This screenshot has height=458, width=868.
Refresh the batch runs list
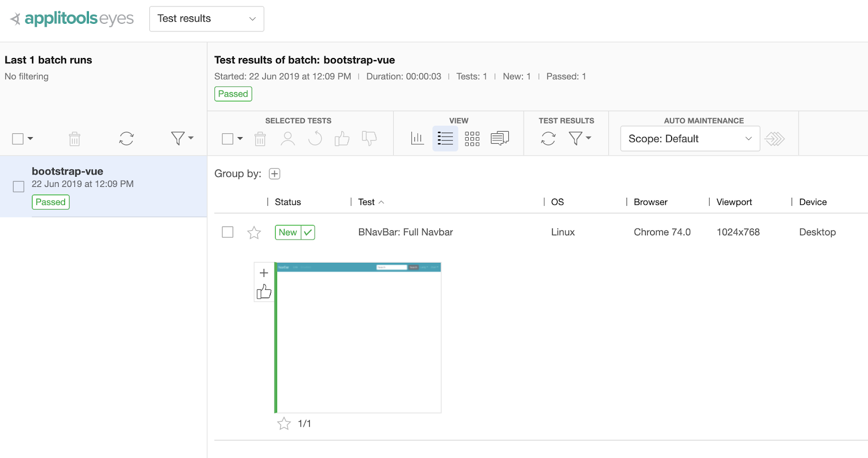click(x=126, y=139)
